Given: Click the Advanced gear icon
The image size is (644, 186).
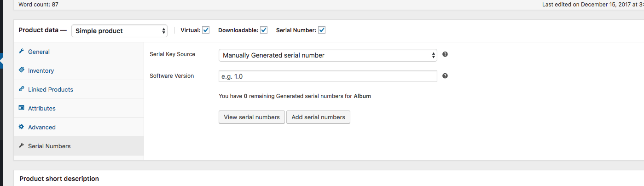Looking at the screenshot, I should pos(21,127).
